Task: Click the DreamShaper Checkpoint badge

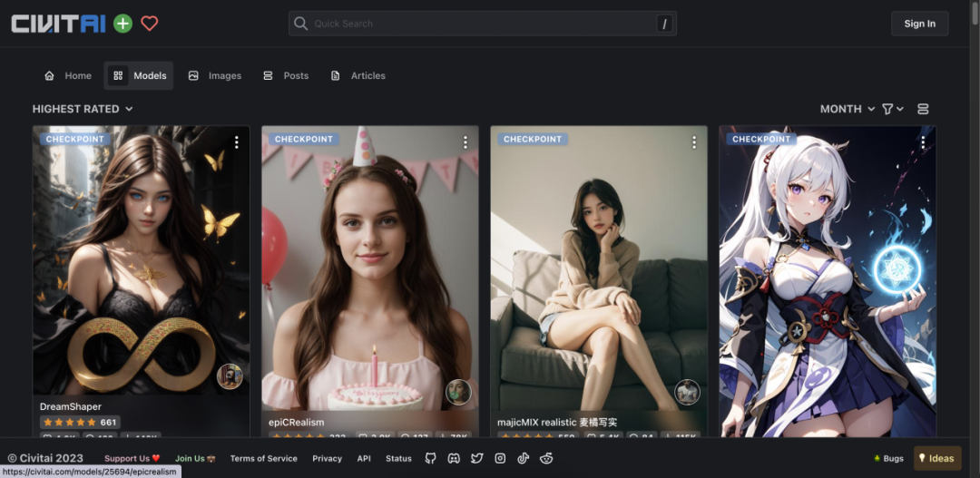Action: coord(75,139)
